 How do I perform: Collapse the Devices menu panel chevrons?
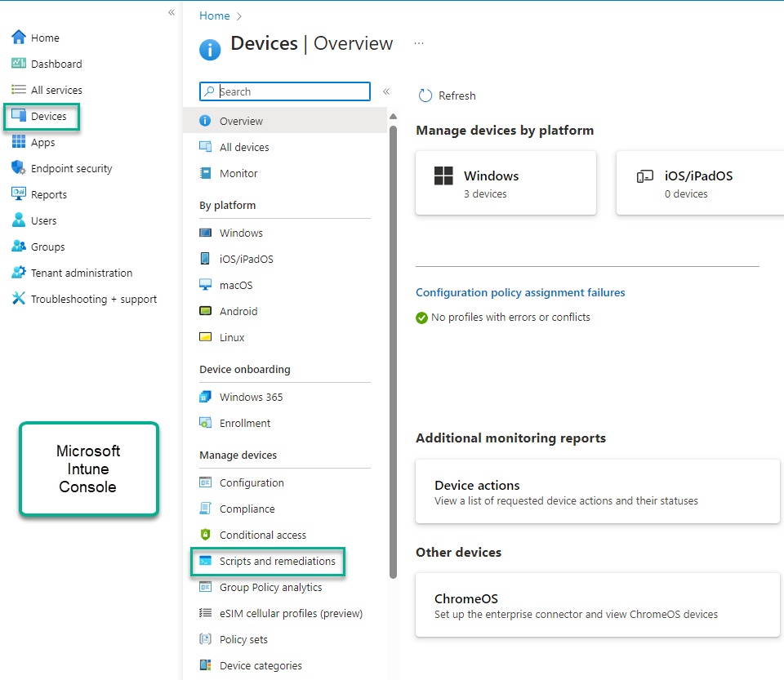click(386, 91)
